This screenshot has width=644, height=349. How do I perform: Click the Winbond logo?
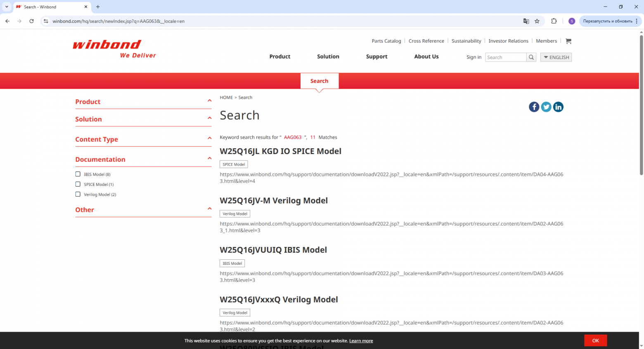114,49
